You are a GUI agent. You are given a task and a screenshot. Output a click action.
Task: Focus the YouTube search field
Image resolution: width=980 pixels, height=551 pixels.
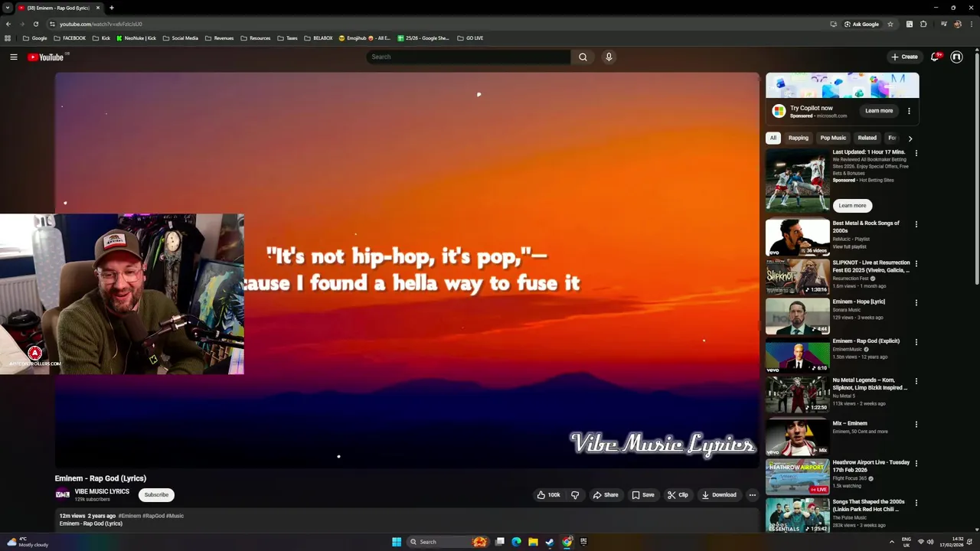pos(469,57)
